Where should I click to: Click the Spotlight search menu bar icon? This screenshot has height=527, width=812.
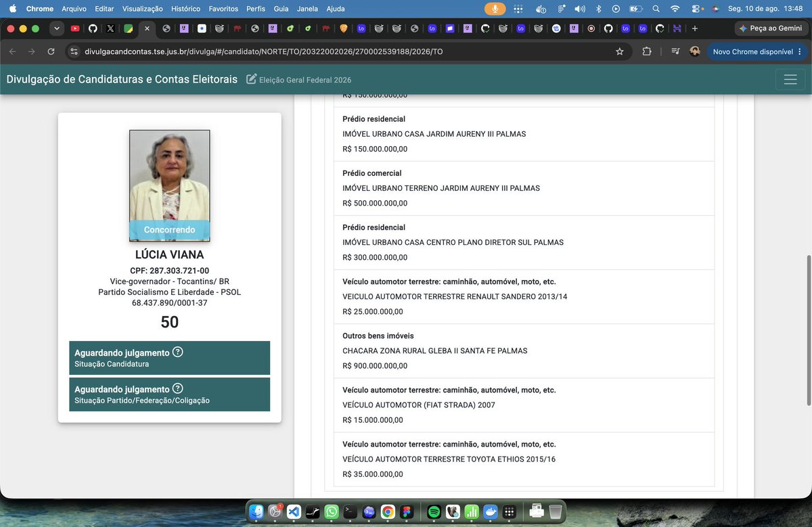[x=656, y=9]
